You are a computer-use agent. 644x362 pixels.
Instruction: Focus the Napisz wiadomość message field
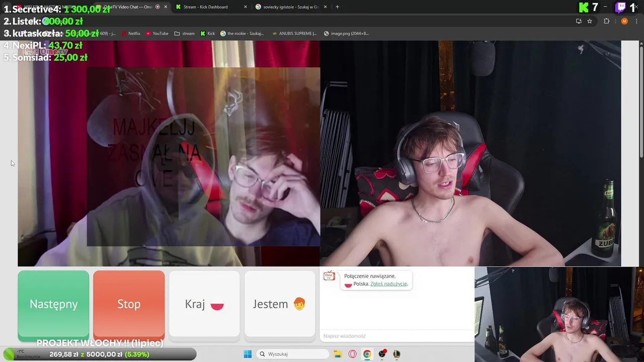coord(396,336)
